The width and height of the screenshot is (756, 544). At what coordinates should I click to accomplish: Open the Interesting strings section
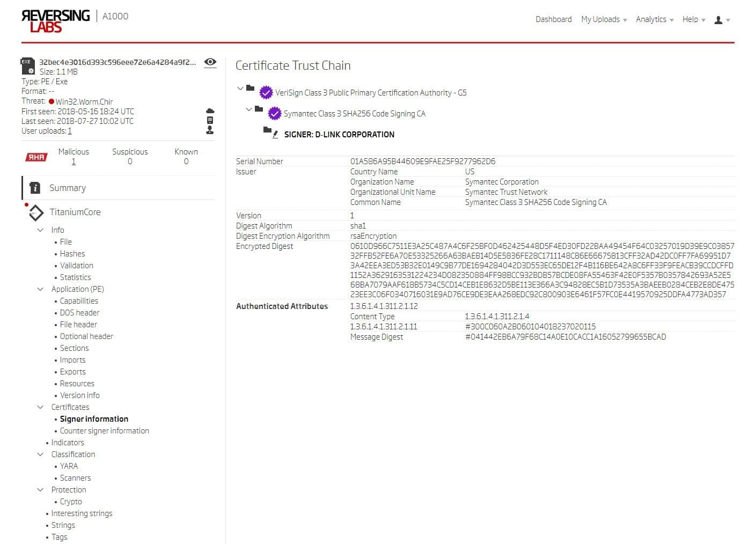82,513
